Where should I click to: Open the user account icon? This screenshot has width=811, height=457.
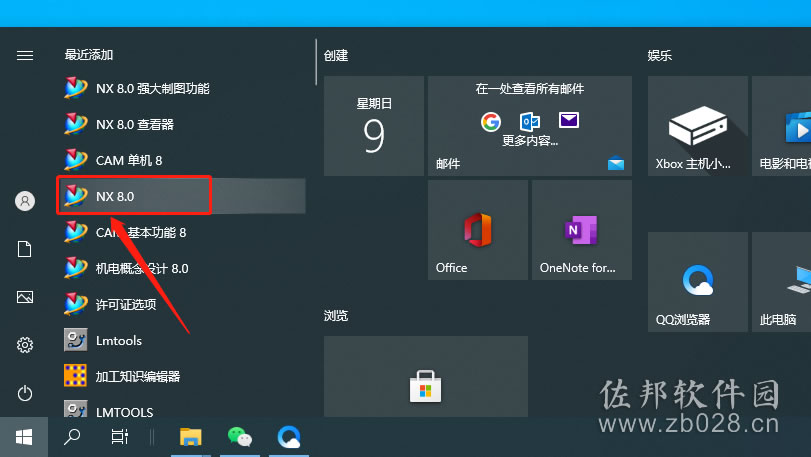pyautogui.click(x=25, y=201)
